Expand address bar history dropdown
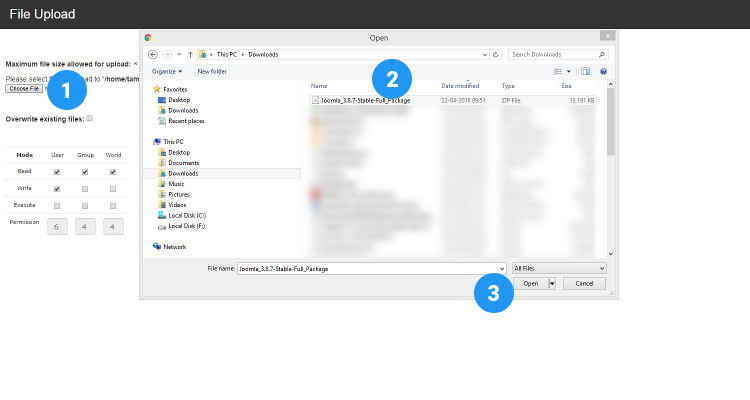Screen dimensions: 750x400 (485, 55)
